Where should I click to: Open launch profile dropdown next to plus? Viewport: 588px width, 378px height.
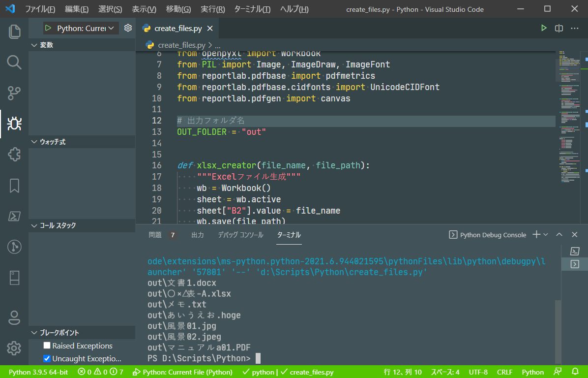pos(546,235)
